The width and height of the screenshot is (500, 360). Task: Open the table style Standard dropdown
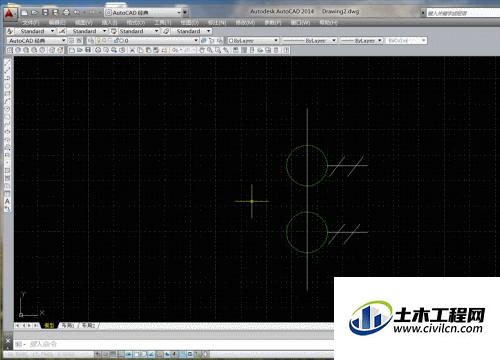(139, 31)
